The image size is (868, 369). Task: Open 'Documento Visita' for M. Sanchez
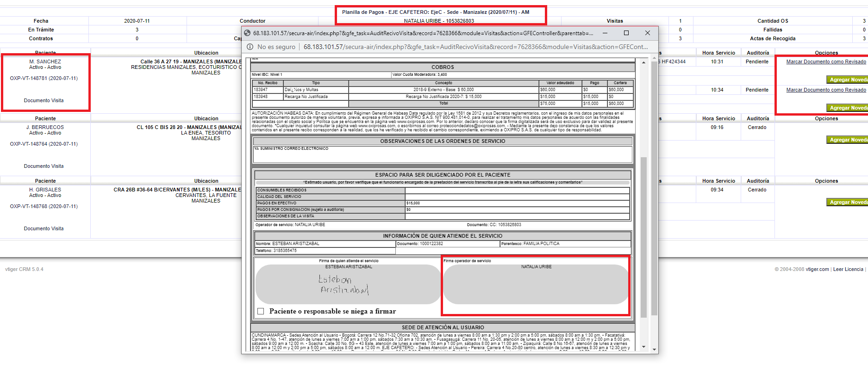tap(44, 100)
